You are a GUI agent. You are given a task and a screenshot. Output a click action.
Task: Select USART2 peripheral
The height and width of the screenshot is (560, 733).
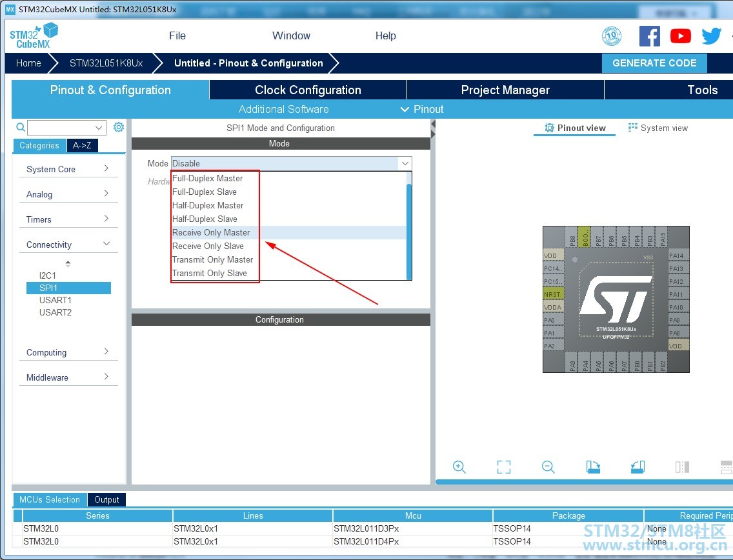55,312
